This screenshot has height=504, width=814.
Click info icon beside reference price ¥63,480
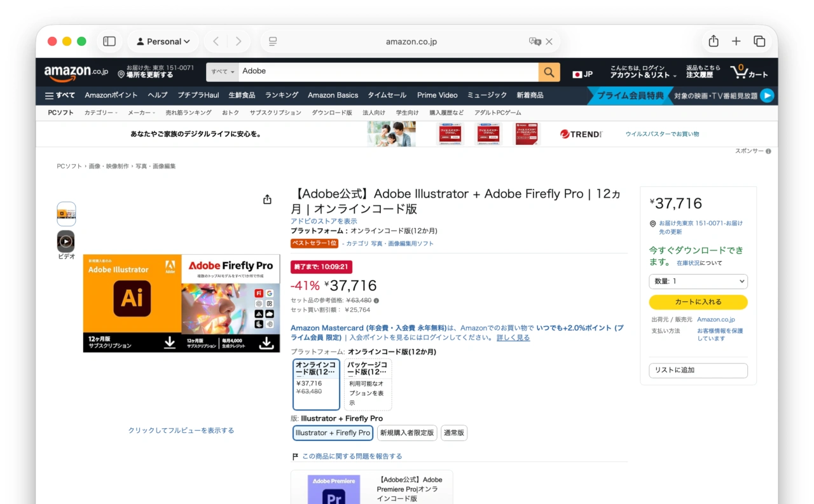pos(376,301)
